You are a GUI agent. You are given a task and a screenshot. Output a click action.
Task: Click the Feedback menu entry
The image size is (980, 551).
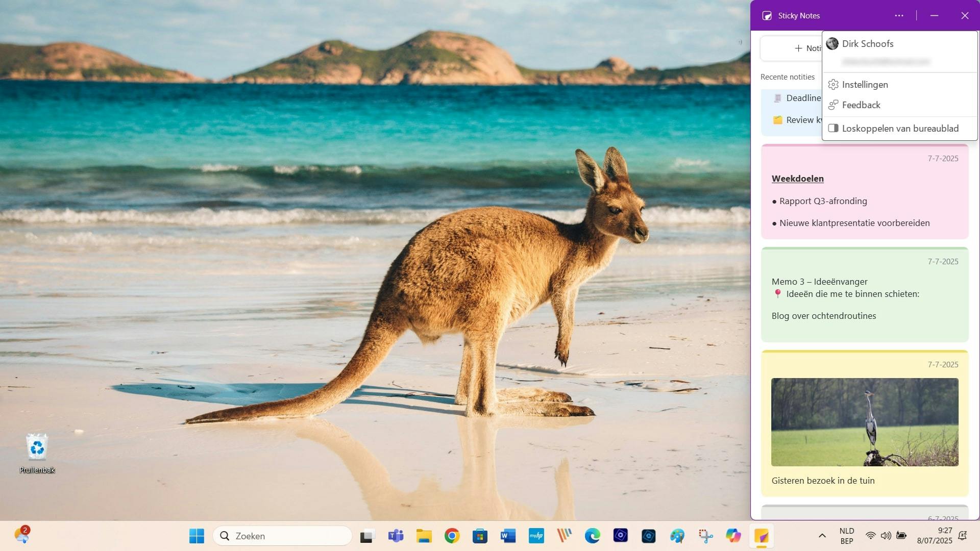[x=861, y=105]
